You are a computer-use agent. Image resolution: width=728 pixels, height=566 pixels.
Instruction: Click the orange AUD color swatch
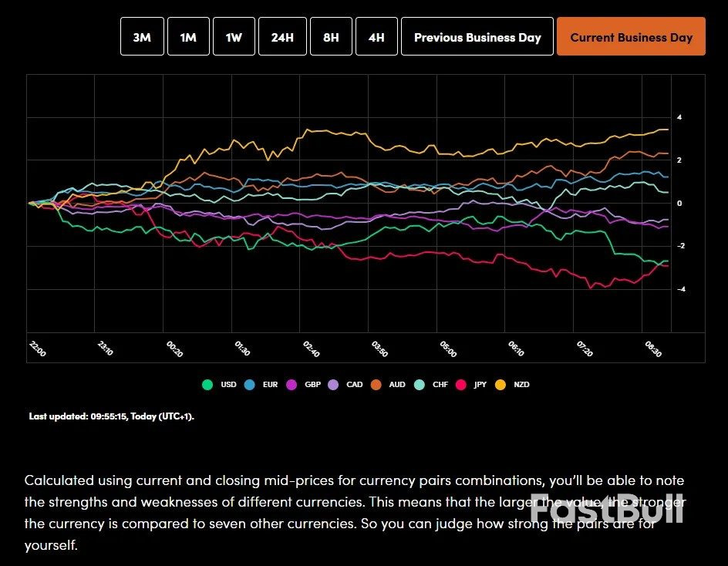click(x=376, y=385)
